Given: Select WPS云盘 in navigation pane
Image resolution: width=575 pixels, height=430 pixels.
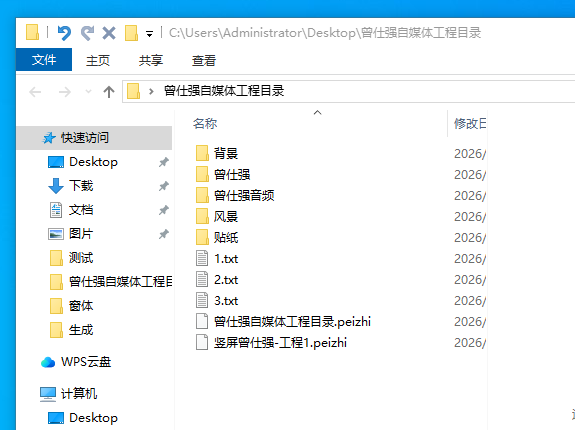Looking at the screenshot, I should pyautogui.click(x=86, y=362).
